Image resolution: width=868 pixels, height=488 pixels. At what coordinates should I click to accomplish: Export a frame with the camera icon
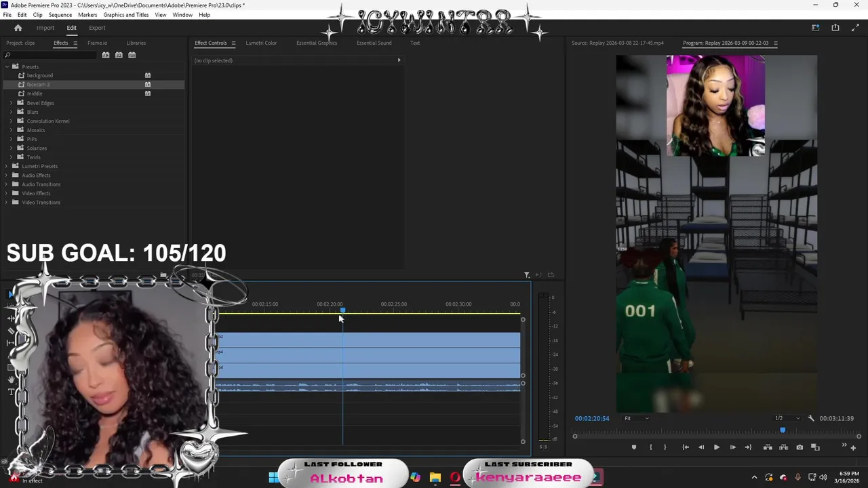800,447
